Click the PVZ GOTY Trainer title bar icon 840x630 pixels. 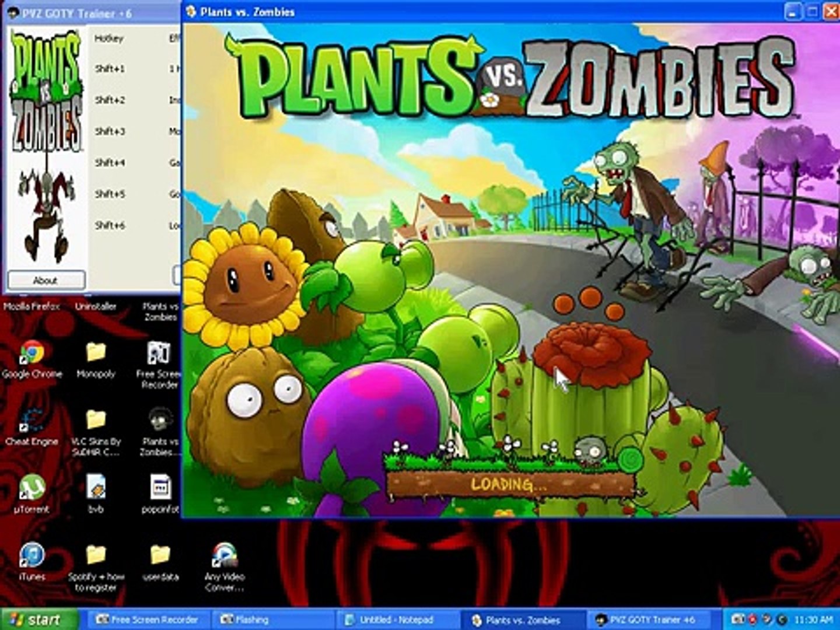point(15,13)
